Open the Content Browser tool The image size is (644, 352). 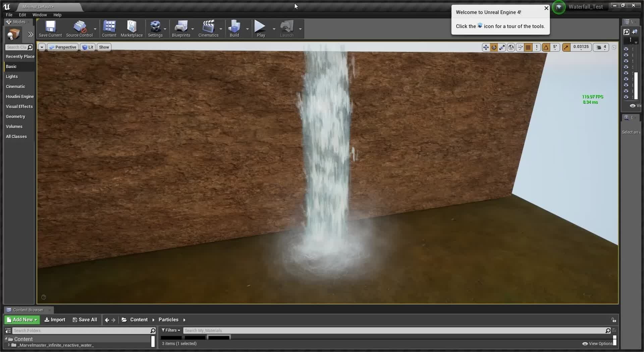coord(109,29)
